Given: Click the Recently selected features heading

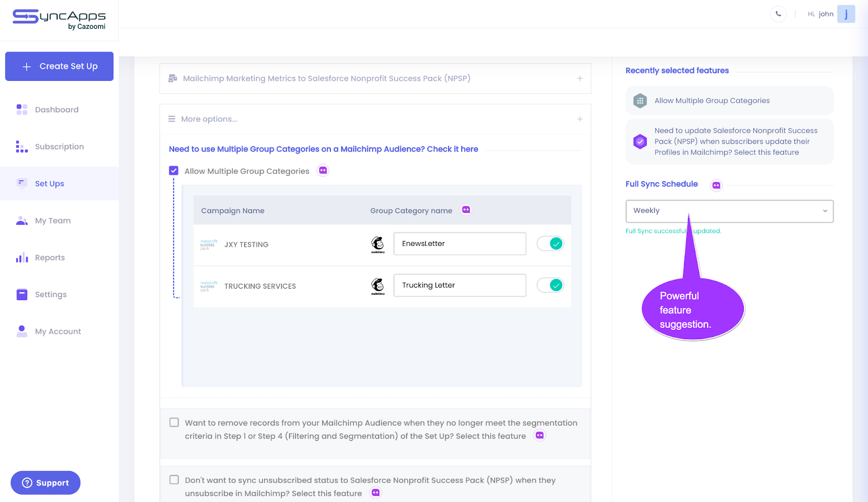Looking at the screenshot, I should tap(677, 71).
